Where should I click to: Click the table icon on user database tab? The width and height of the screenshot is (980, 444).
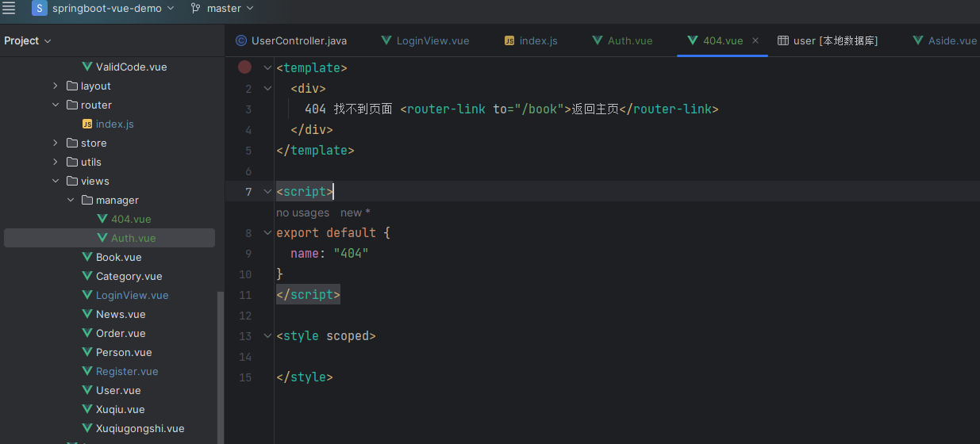782,40
